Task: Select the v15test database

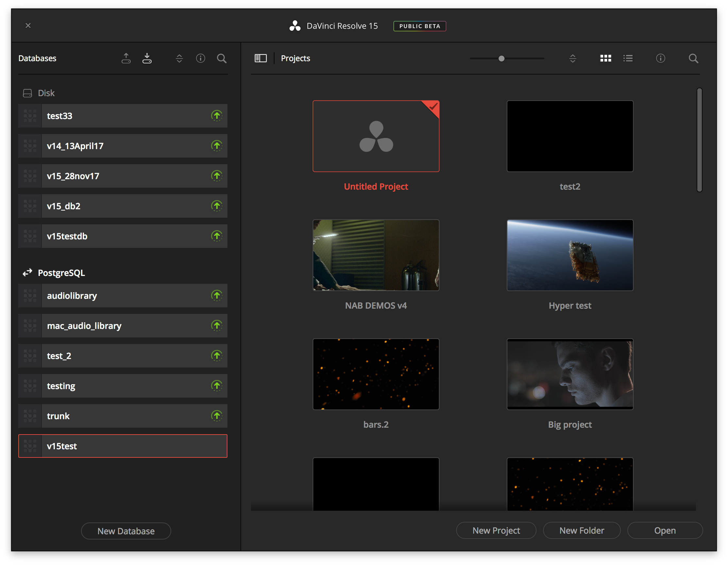Action: (x=123, y=446)
